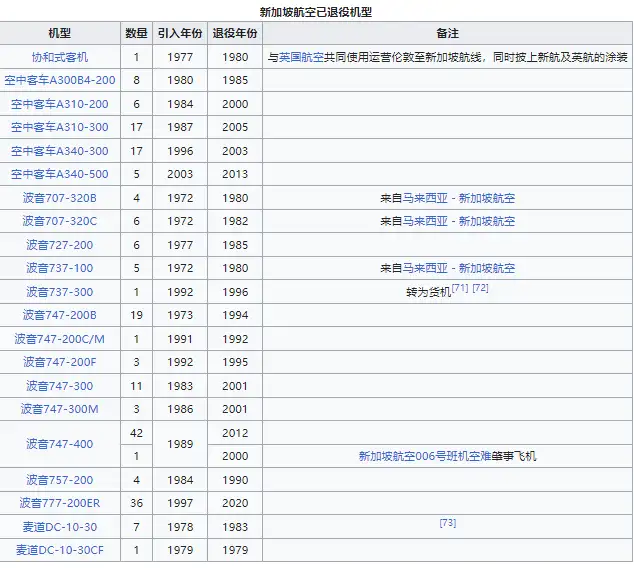This screenshot has width=634, height=568.
Task: Select introduction year 1978 for DC-10-30
Action: (x=180, y=527)
